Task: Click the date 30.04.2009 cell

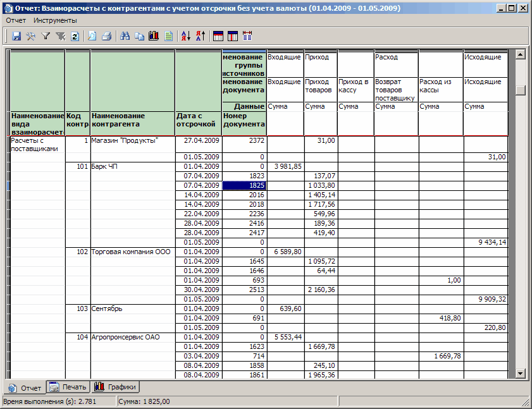Action: (x=199, y=290)
